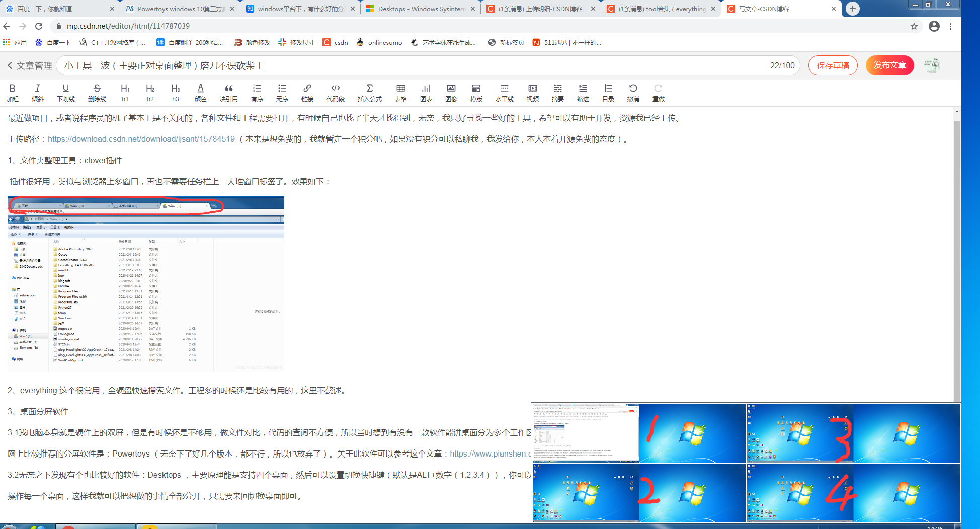980x529 pixels.
Task: Select desktop 1 thumbnail in Desktops preview
Action: tap(639, 433)
